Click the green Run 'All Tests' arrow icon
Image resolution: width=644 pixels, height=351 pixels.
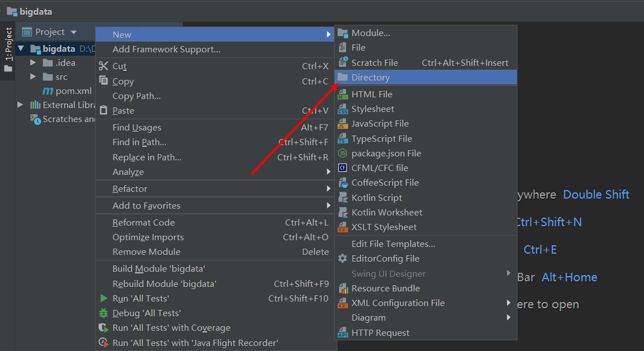(x=105, y=298)
